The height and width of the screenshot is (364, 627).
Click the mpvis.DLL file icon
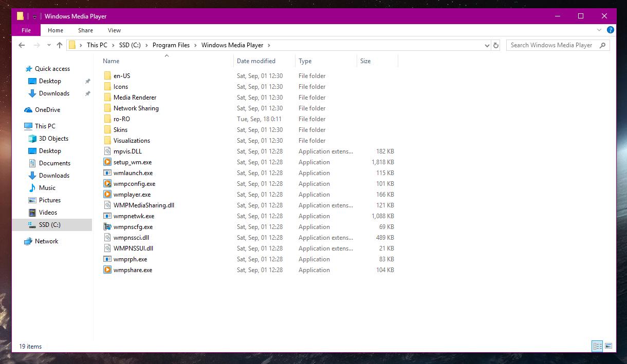tap(107, 151)
